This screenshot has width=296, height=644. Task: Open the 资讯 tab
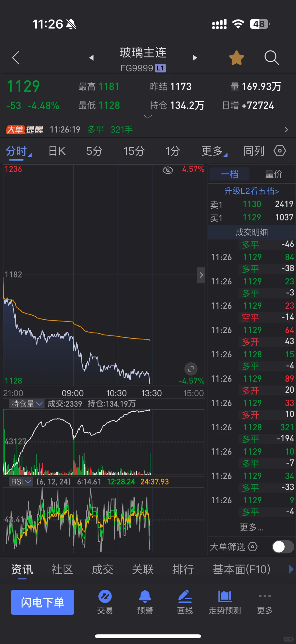[22, 570]
